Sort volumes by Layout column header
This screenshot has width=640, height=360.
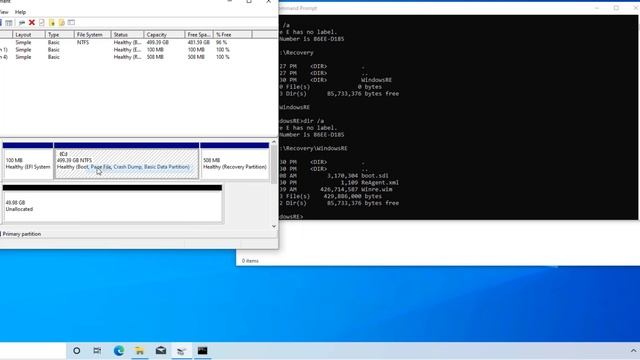click(29, 35)
